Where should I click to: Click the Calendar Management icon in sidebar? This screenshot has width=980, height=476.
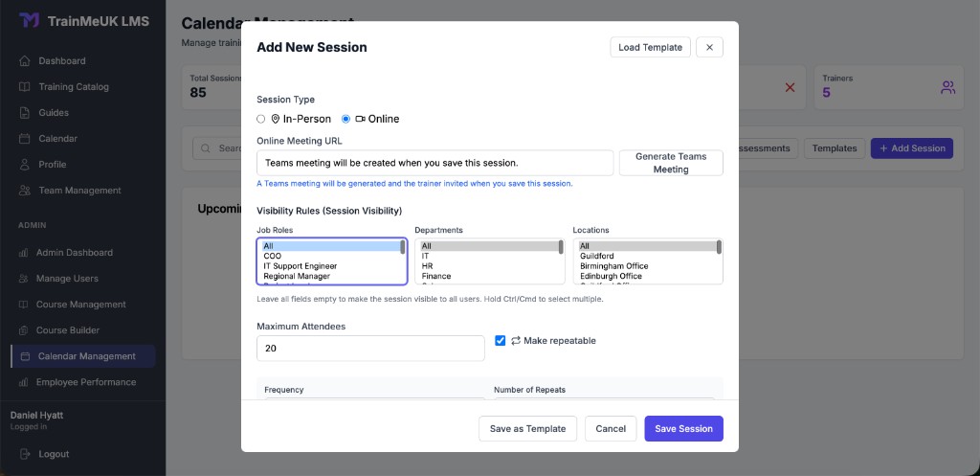25,356
